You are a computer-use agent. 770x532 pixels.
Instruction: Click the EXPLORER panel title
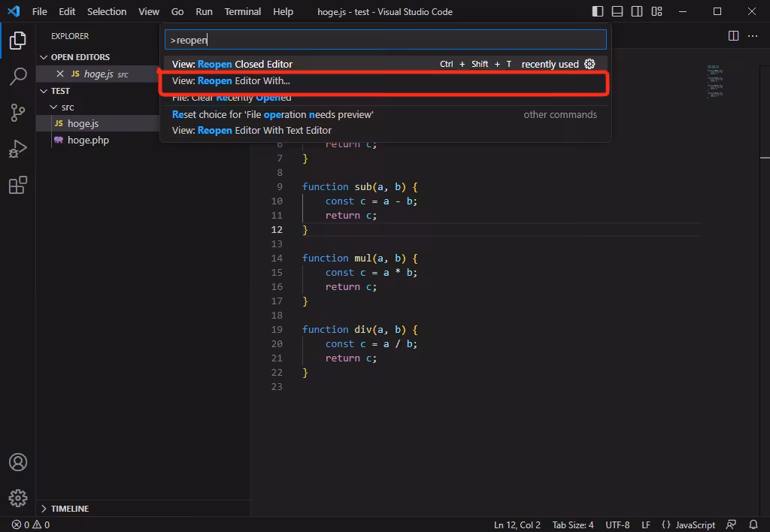[x=70, y=36]
